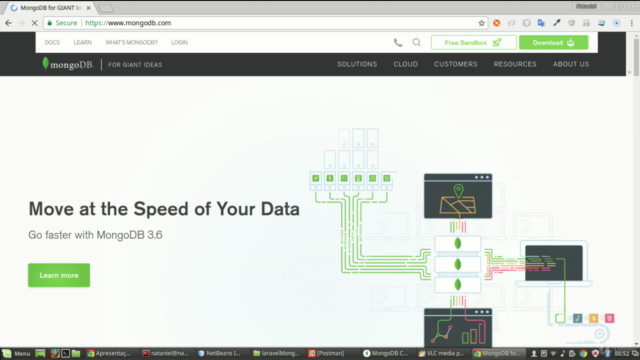Click 'Go faster with MongoDB 3.6' text

tap(95, 235)
